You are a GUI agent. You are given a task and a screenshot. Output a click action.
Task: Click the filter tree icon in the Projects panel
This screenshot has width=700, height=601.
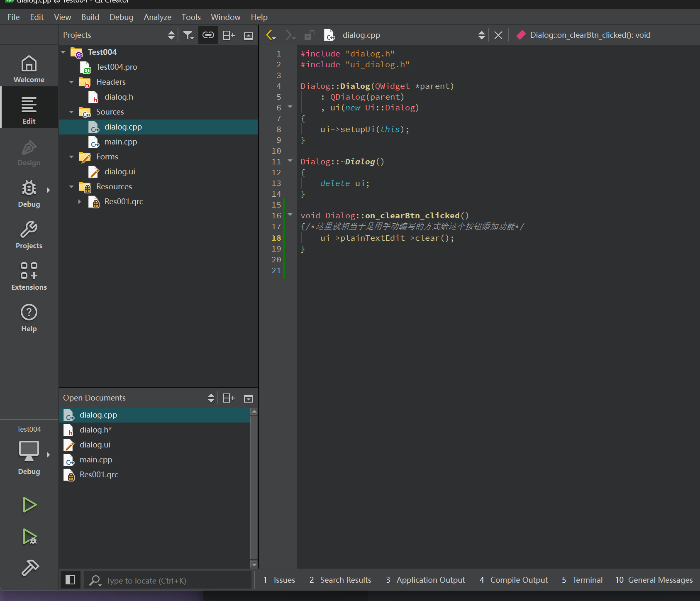[188, 35]
